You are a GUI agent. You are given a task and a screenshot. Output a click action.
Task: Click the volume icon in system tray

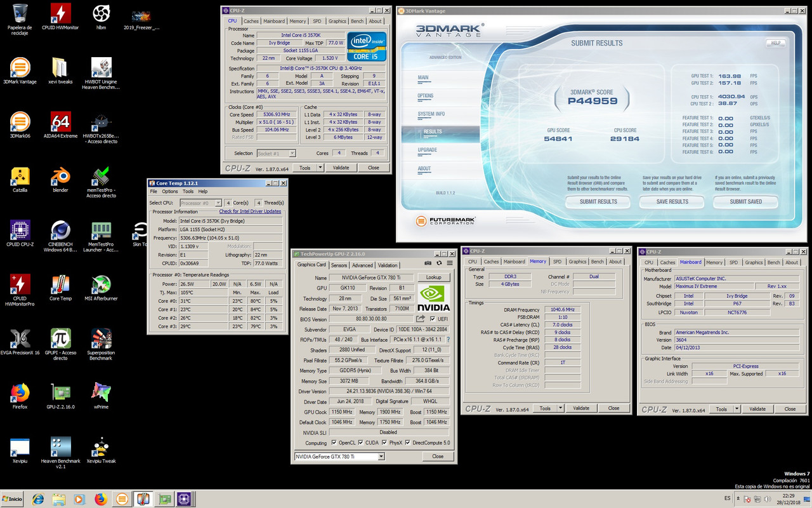(768, 498)
